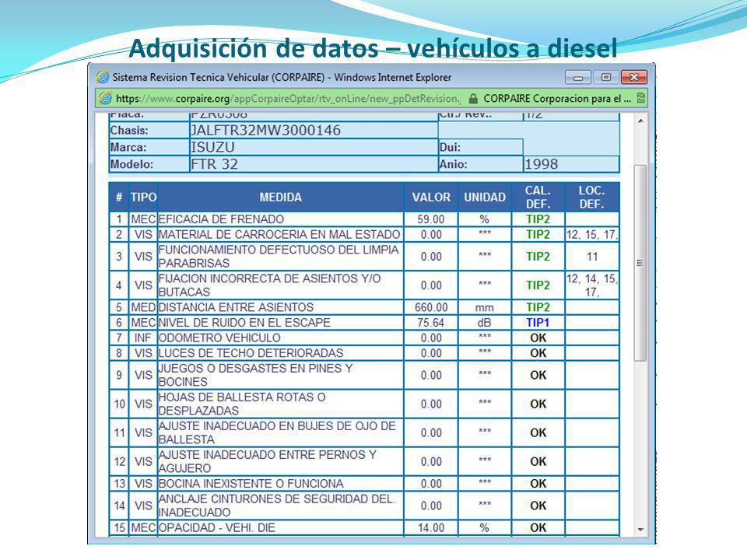
Task: Click the Marca label
Action: coord(128,147)
